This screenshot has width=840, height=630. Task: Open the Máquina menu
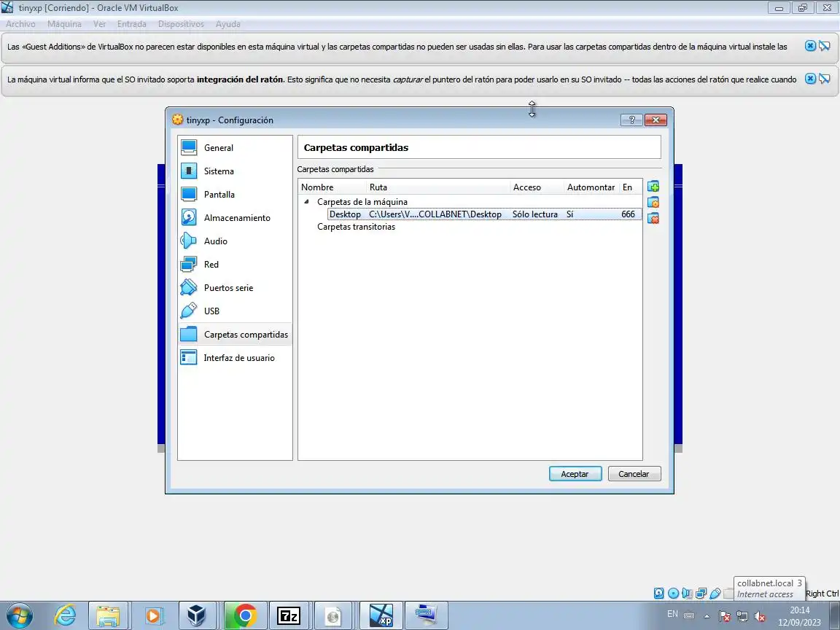pos(64,24)
